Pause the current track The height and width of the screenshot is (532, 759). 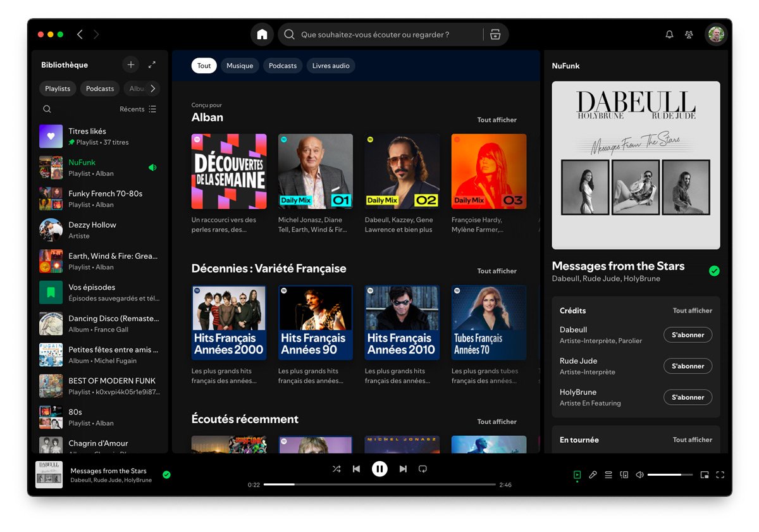(379, 469)
